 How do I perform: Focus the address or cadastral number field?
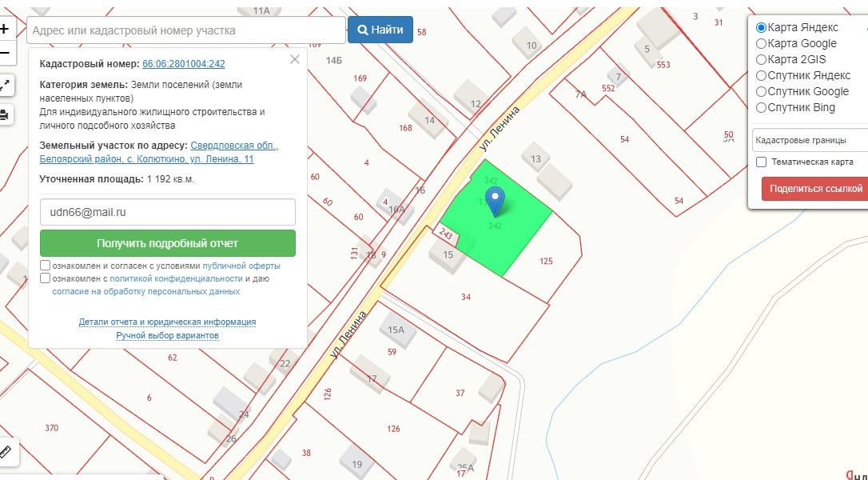point(186,30)
